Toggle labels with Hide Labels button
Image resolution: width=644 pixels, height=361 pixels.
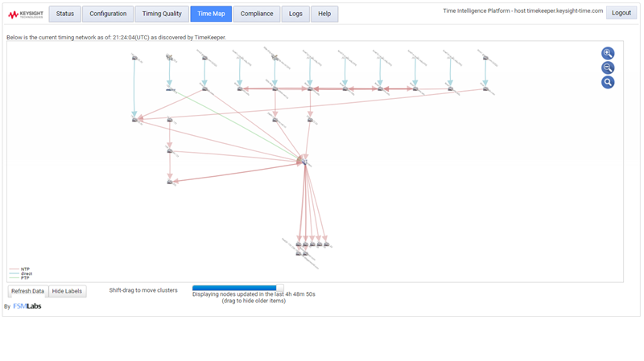point(68,291)
